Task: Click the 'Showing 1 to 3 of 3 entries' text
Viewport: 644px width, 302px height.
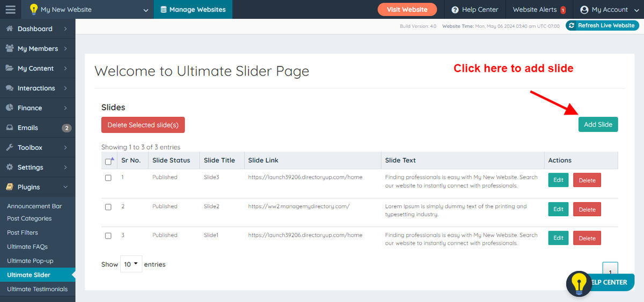Action: click(141, 147)
